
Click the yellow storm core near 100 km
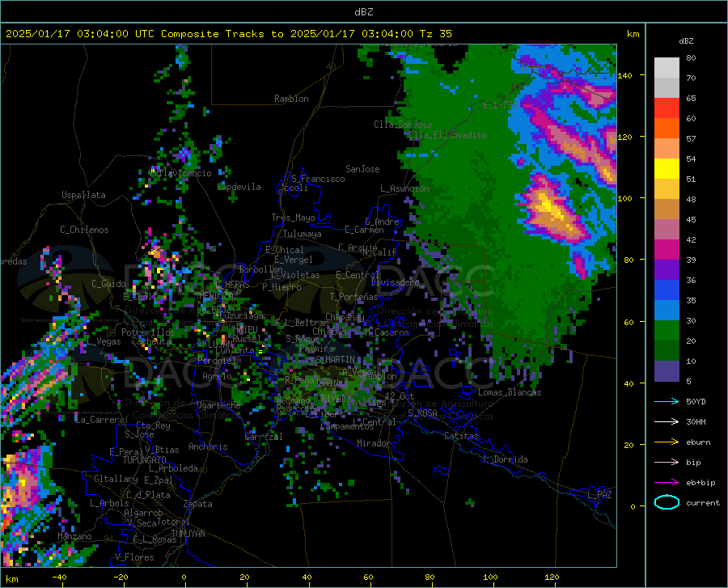550,208
